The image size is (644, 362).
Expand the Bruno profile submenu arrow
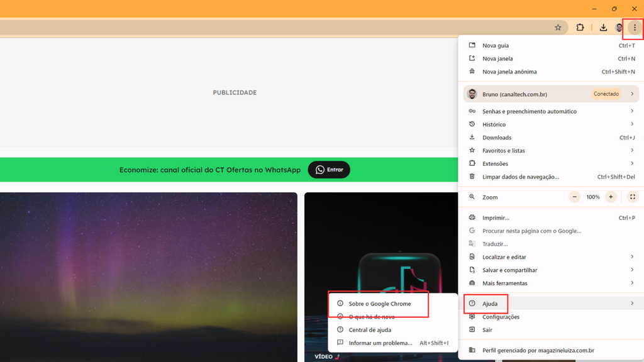[x=632, y=94]
